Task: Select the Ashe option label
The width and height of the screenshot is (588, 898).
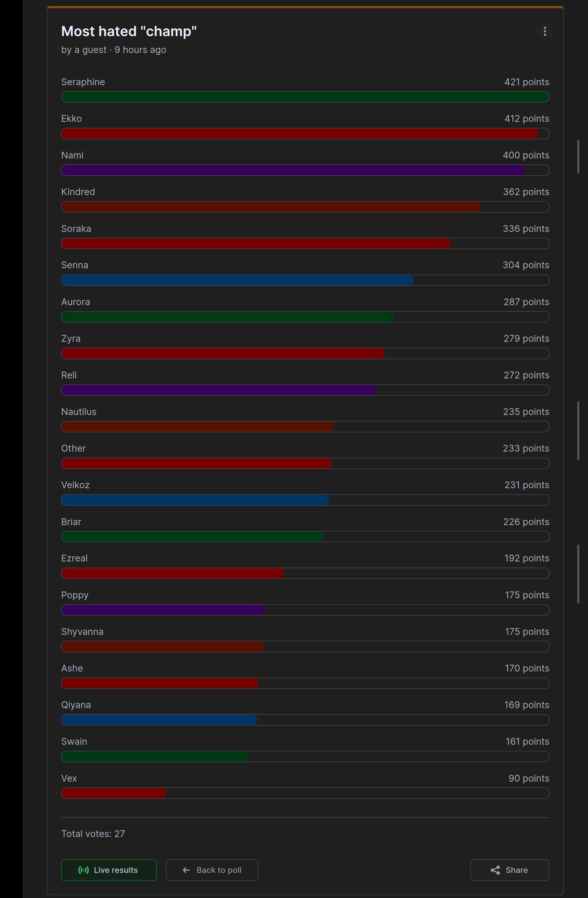Action: pyautogui.click(x=72, y=668)
